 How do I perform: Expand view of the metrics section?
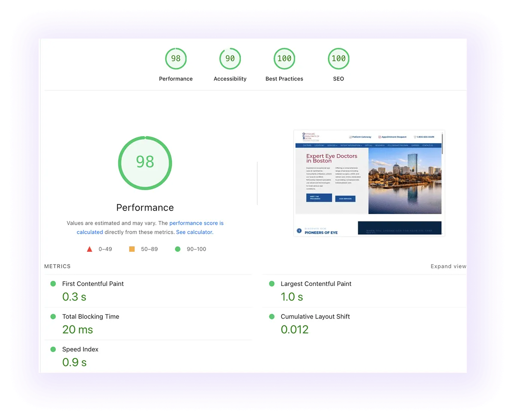pyautogui.click(x=448, y=266)
